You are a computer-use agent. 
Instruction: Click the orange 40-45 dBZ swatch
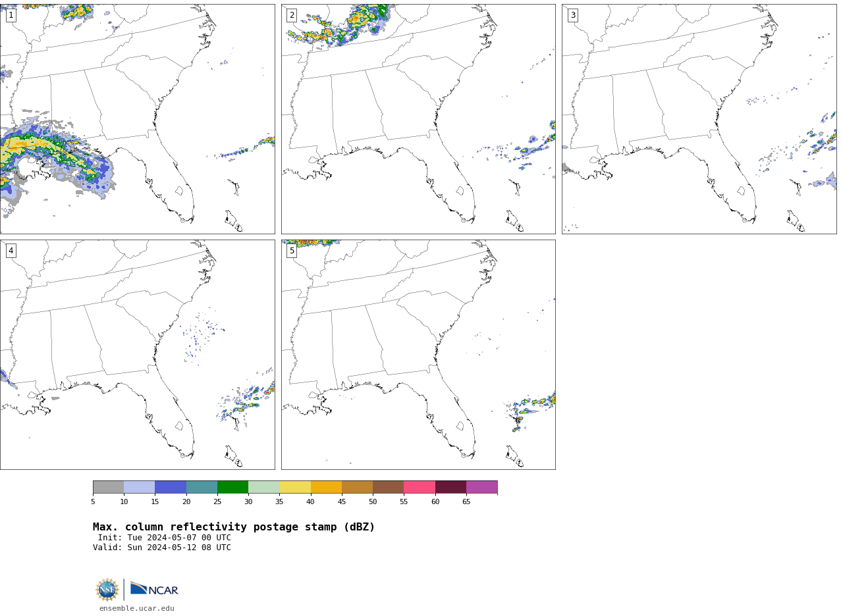pos(326,487)
